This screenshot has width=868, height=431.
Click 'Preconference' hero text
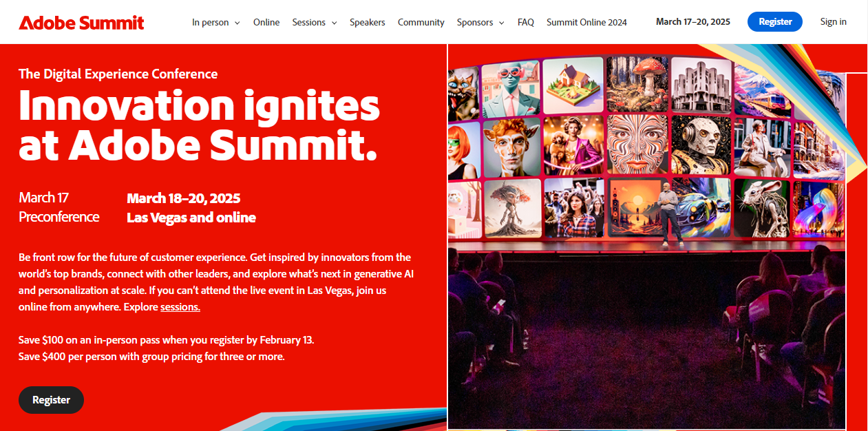[x=59, y=217]
